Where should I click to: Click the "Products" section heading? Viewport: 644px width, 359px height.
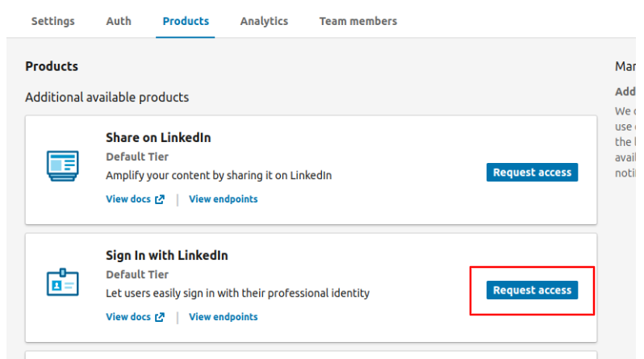(52, 66)
